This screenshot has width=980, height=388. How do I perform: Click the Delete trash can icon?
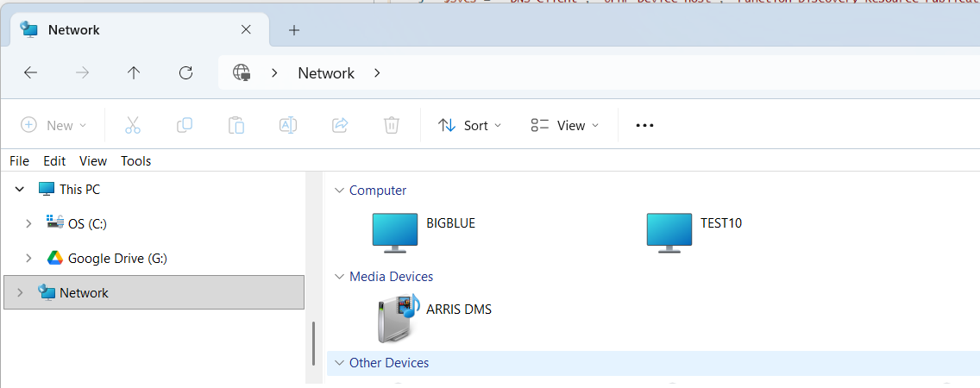click(392, 125)
